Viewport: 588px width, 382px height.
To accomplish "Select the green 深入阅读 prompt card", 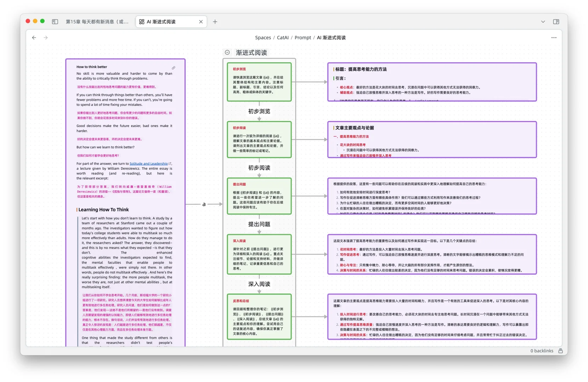I will 259,254.
